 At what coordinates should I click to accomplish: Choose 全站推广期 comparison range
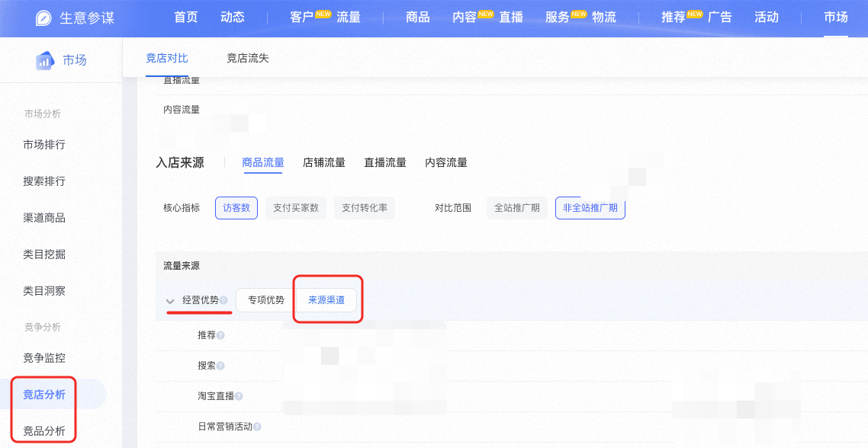point(517,208)
